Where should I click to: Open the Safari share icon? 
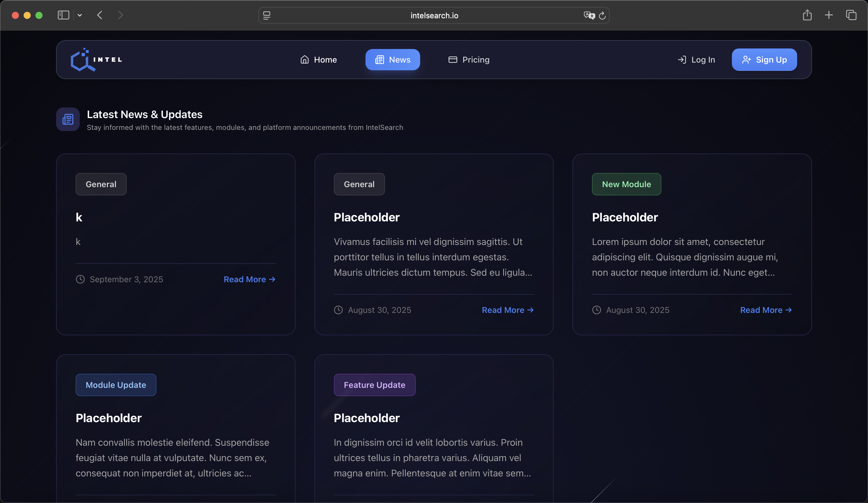[x=807, y=15]
